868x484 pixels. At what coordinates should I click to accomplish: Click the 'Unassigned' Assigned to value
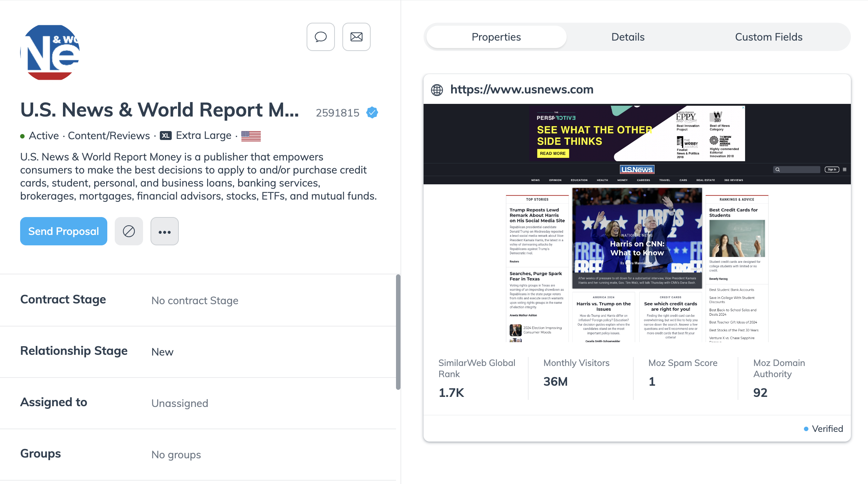pos(180,403)
